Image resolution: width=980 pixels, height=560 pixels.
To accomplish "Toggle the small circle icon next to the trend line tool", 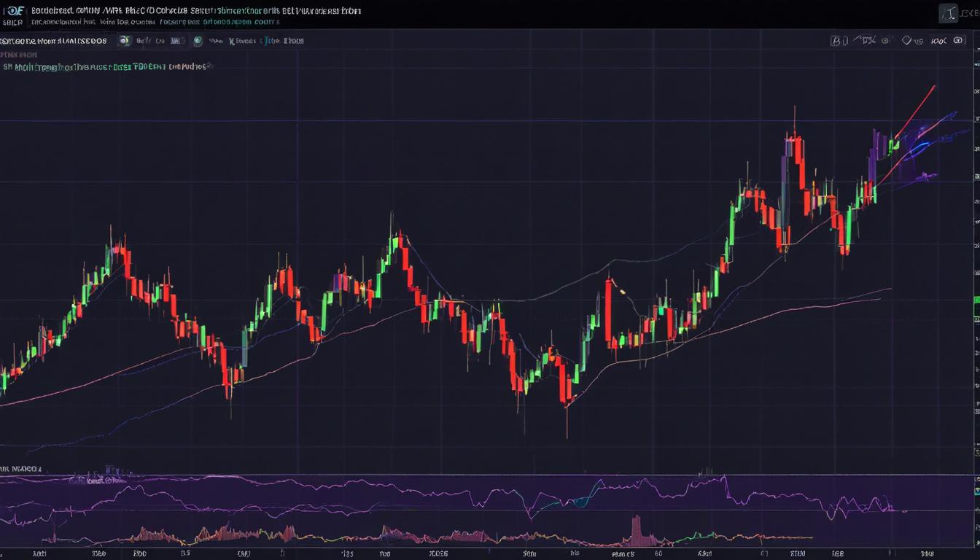I will tap(886, 42).
